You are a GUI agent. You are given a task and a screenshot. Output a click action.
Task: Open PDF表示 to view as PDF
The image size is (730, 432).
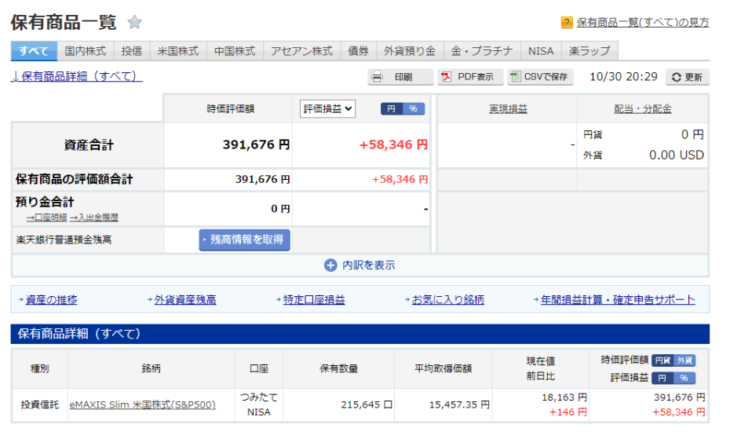(x=467, y=77)
